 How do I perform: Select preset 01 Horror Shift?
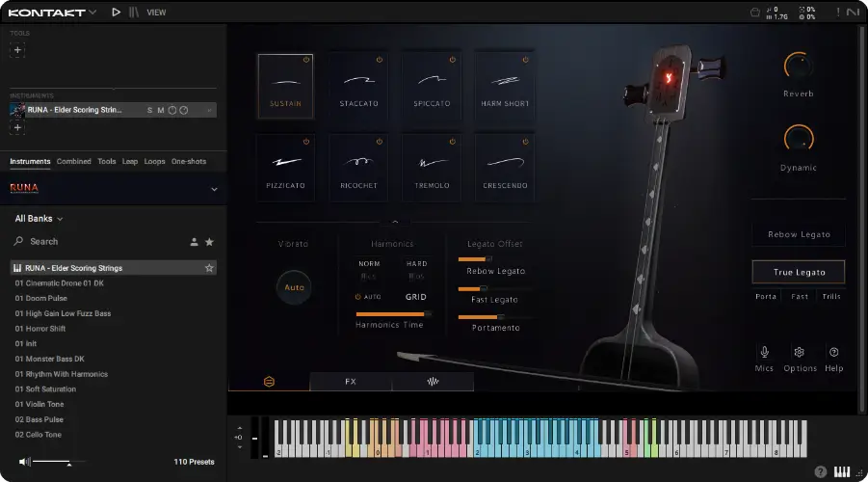(39, 329)
